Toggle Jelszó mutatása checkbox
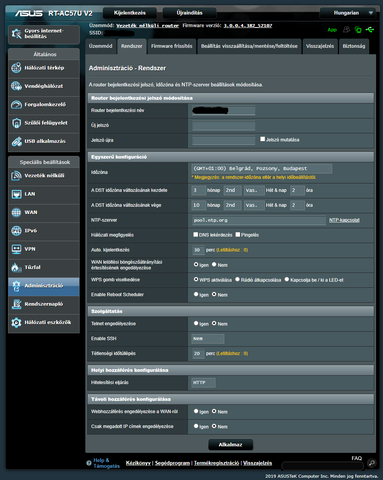The width and height of the screenshot is (383, 480). 263,139
